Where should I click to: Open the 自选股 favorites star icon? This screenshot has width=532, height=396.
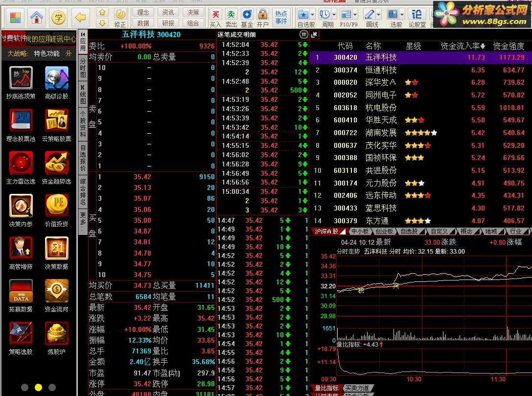pyautogui.click(x=303, y=15)
